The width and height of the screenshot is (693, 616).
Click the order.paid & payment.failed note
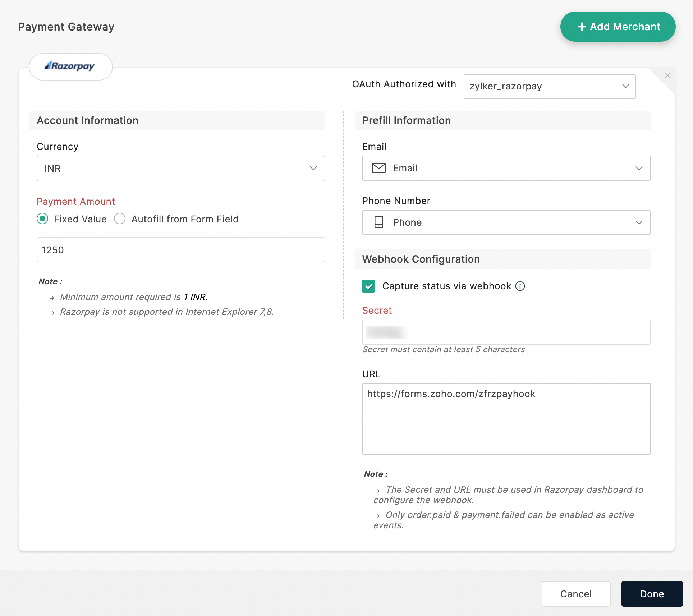coord(504,520)
